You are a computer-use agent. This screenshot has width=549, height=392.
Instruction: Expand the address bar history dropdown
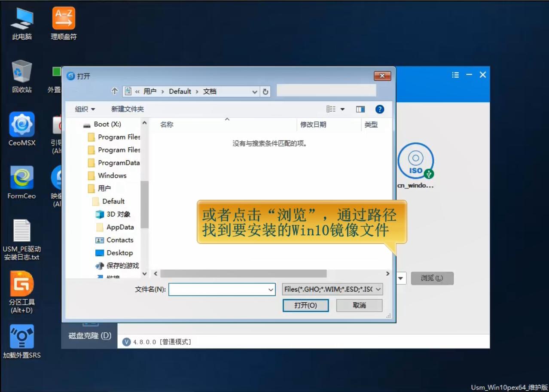255,91
